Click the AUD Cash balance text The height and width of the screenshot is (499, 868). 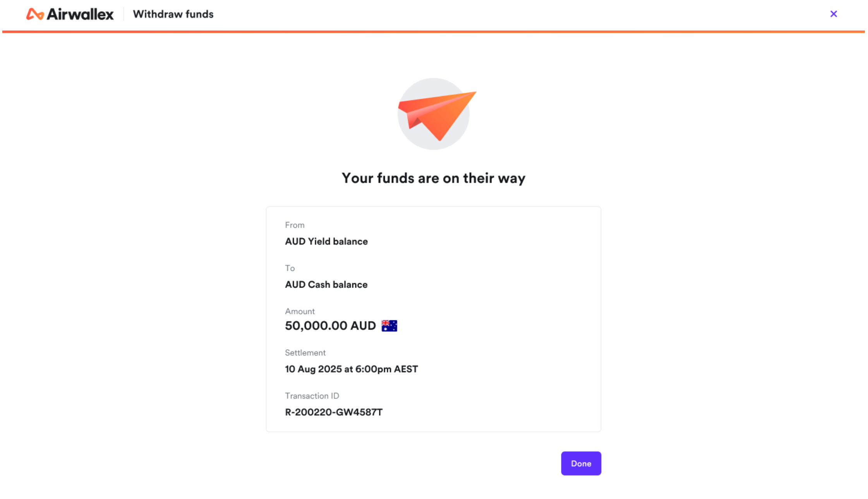click(x=326, y=285)
